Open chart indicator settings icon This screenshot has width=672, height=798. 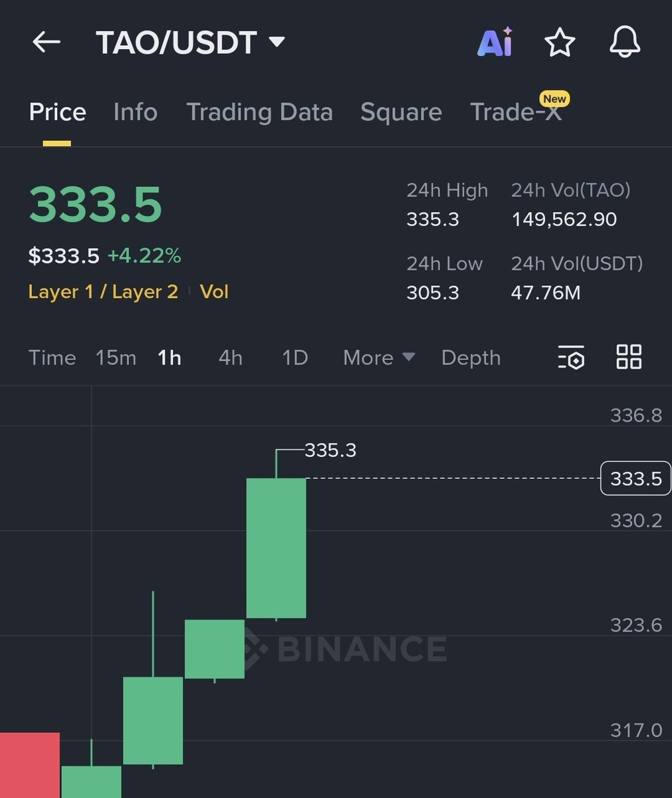570,357
